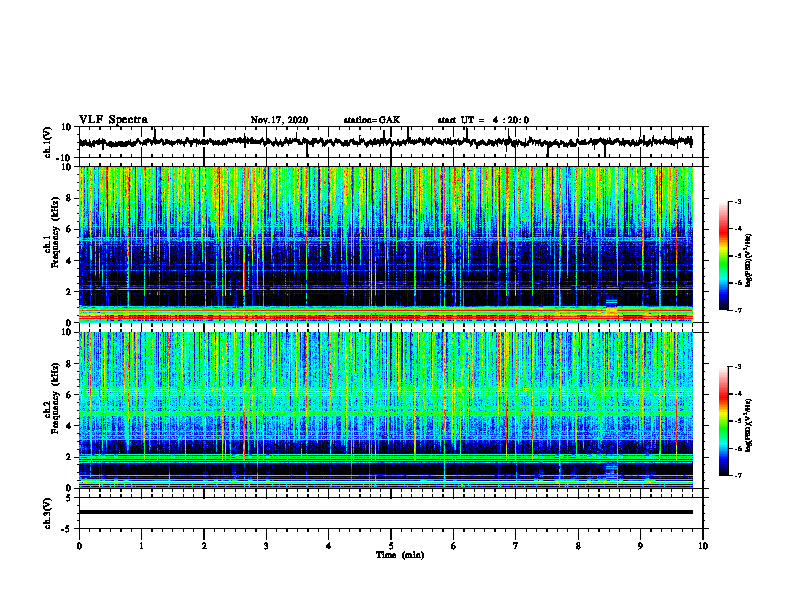Click the "-3" tick on ch.1 colorbar

tap(737, 201)
